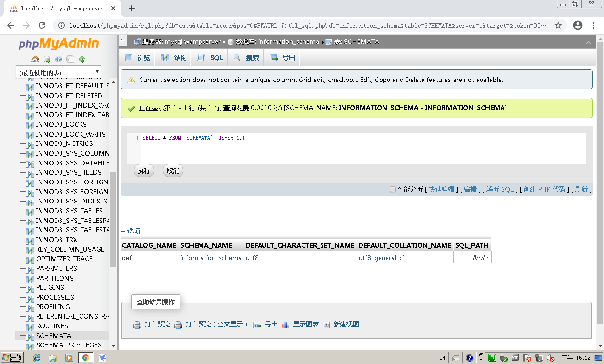Click the 编辑 edit query link
The width and height of the screenshot is (604, 364).
pos(470,189)
